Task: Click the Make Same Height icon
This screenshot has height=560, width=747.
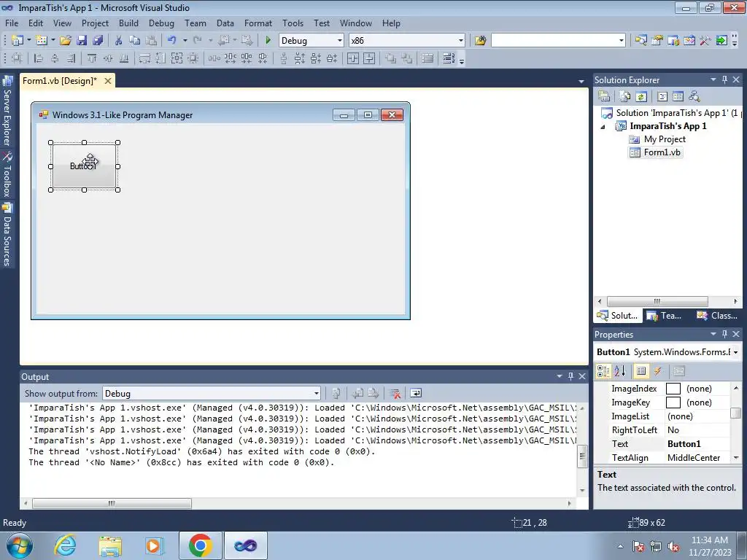Action: click(161, 58)
